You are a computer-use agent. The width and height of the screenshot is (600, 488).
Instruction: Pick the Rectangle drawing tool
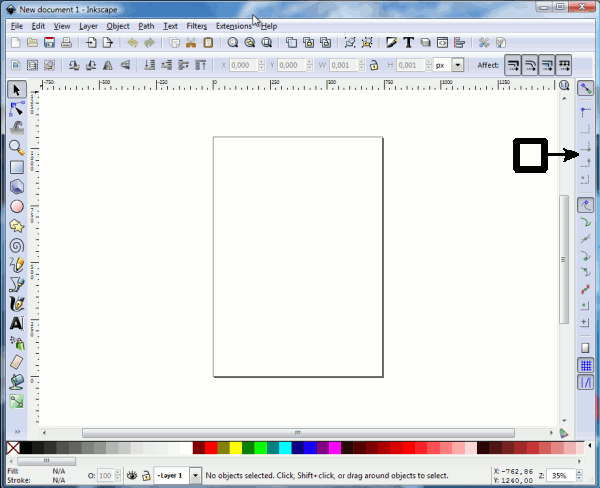(17, 167)
